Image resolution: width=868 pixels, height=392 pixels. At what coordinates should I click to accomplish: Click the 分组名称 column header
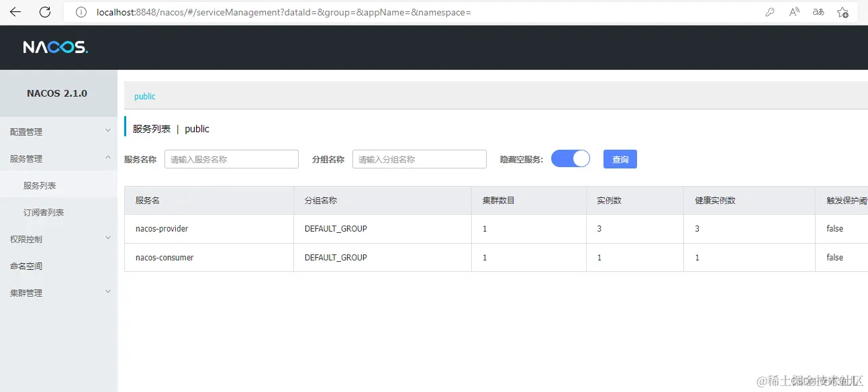(x=321, y=201)
